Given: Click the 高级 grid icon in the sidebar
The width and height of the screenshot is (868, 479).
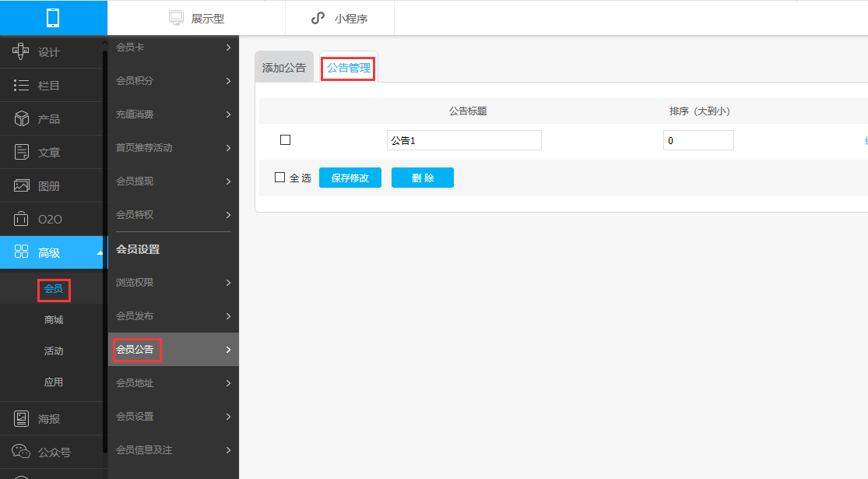Looking at the screenshot, I should coord(21,252).
